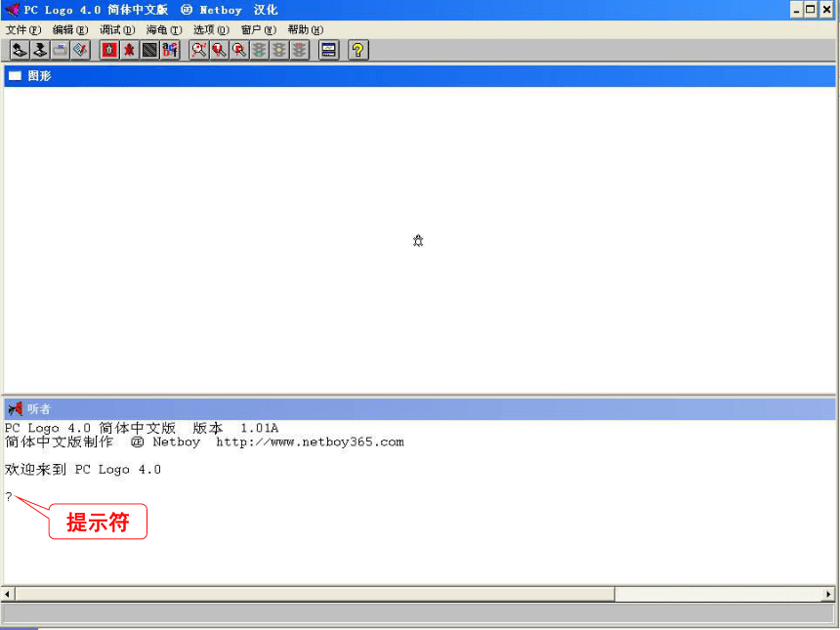Click the PC Logo application title-bar icon

point(12,10)
